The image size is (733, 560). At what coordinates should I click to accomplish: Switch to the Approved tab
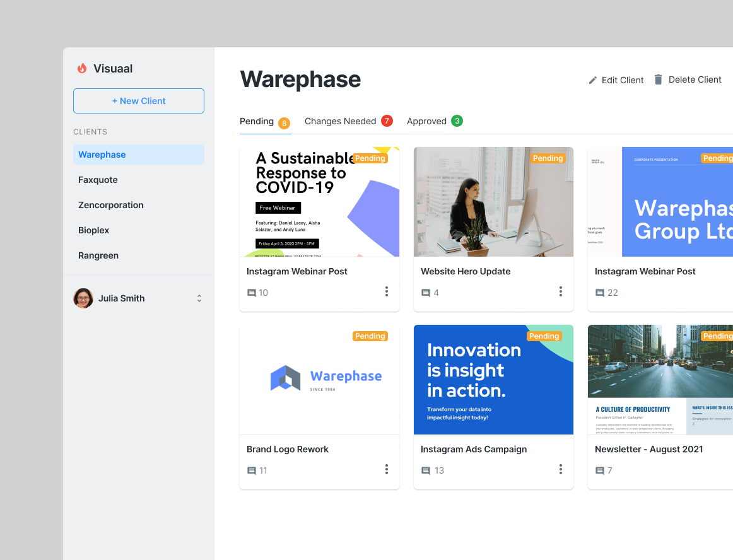[x=426, y=121]
